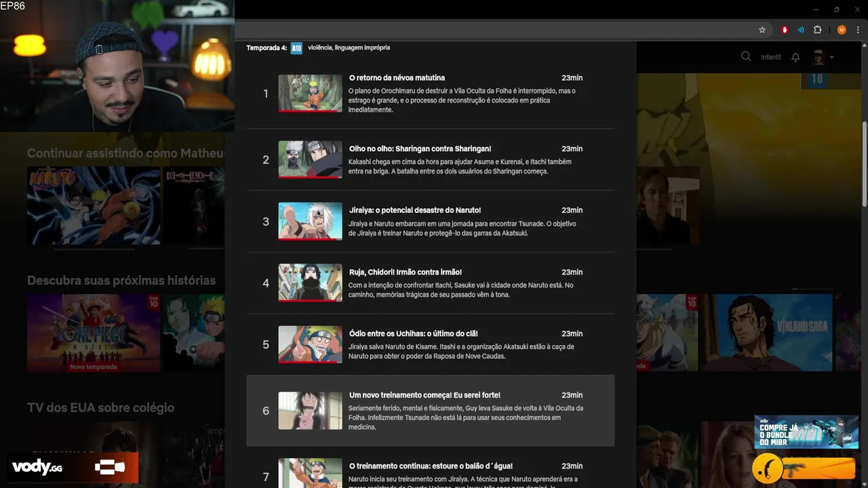This screenshot has height=488, width=868.
Task: Select title 'O retorno da névoa matutina'
Action: pos(397,78)
